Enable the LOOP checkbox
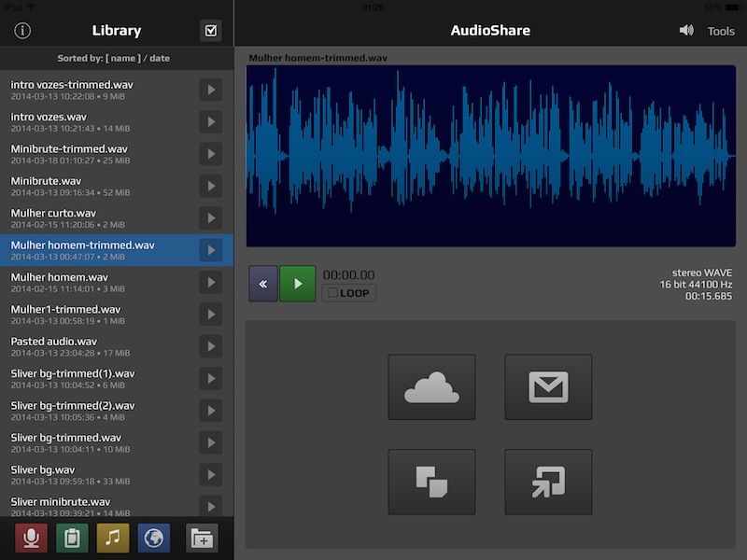 tap(349, 293)
